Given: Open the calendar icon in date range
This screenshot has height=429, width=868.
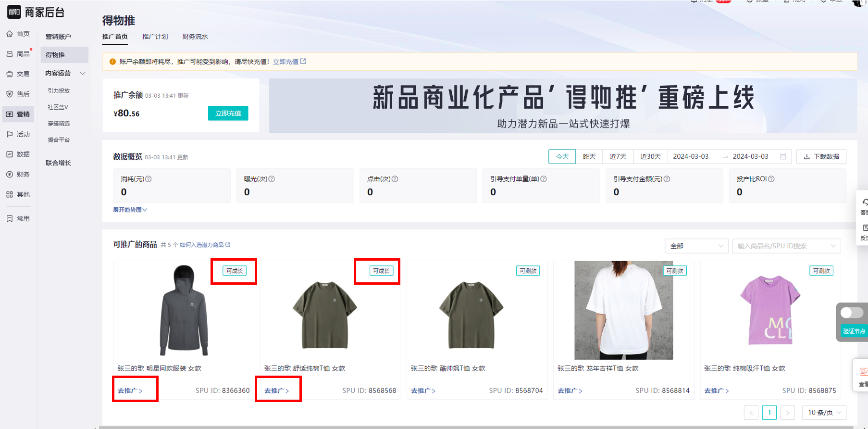Looking at the screenshot, I should [783, 157].
